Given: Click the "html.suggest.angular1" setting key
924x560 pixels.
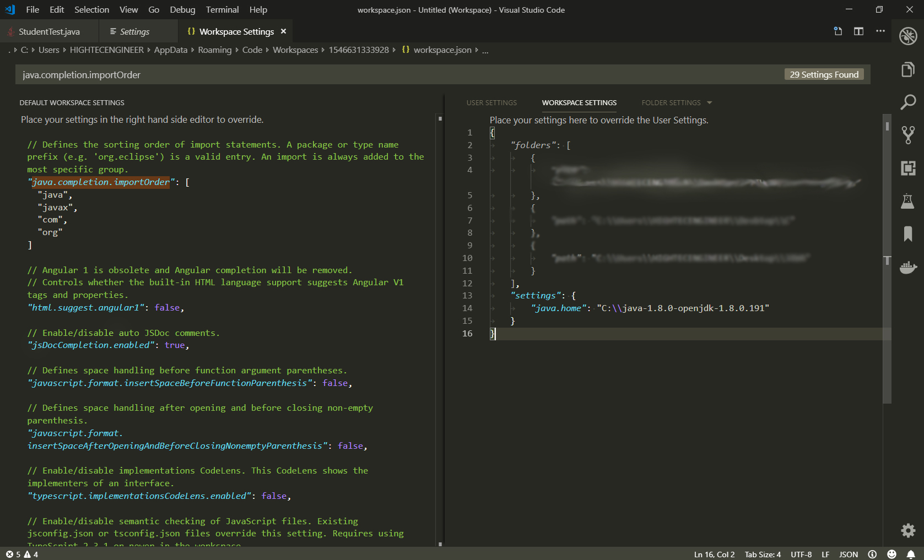Looking at the screenshot, I should [x=86, y=307].
